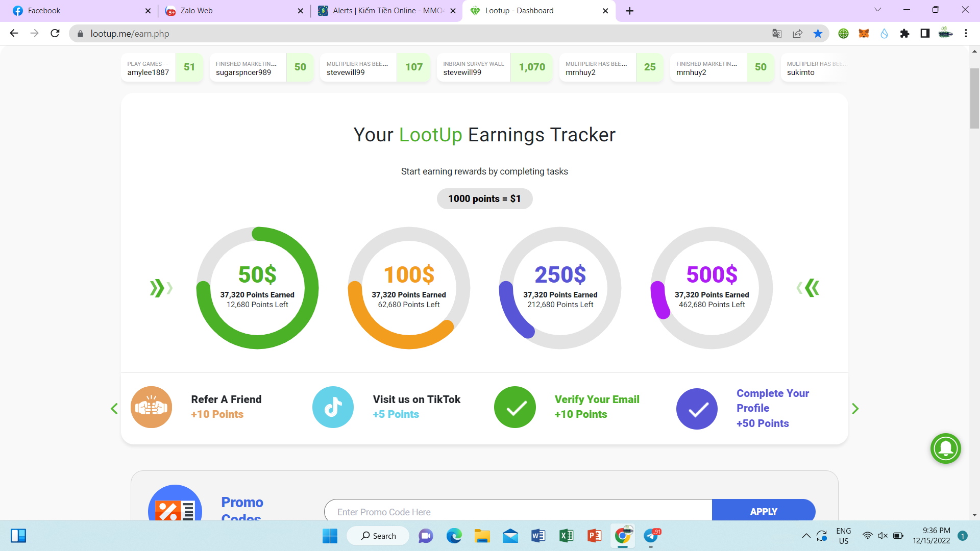
Task: Click the purple Complete Your Profile checkmark icon
Action: point(697,409)
